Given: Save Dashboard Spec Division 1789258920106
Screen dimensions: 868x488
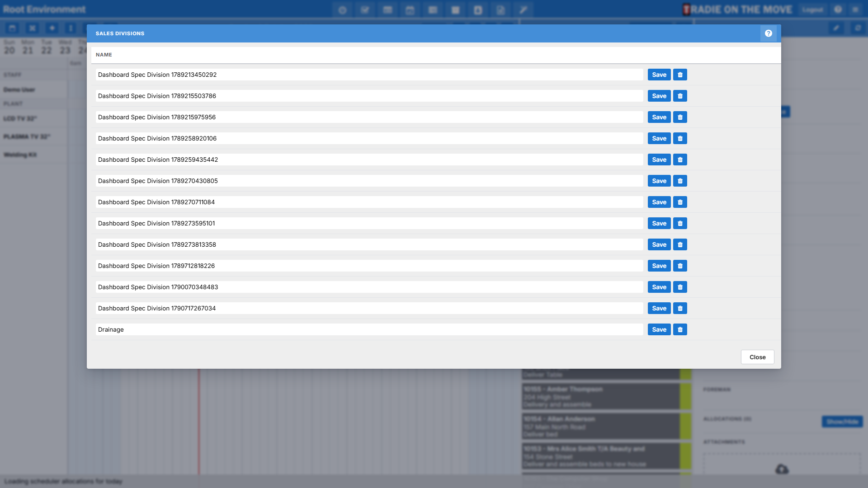Looking at the screenshot, I should tap(659, 138).
